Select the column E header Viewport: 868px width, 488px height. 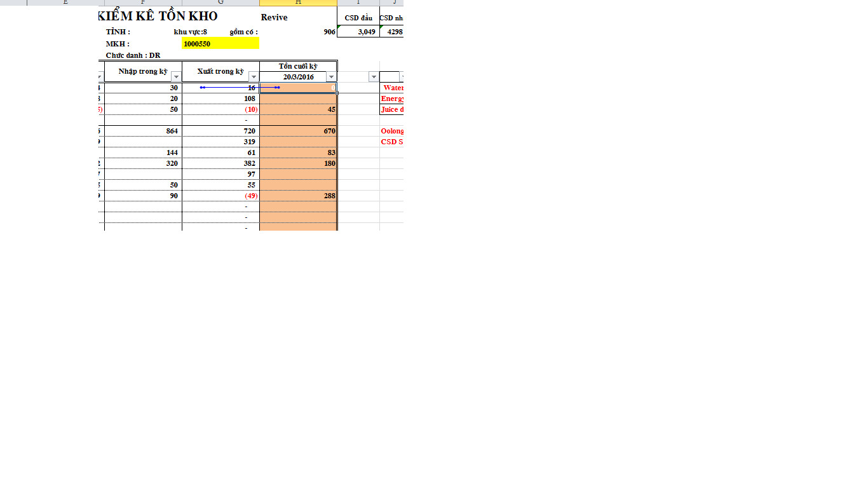pyautogui.click(x=65, y=3)
